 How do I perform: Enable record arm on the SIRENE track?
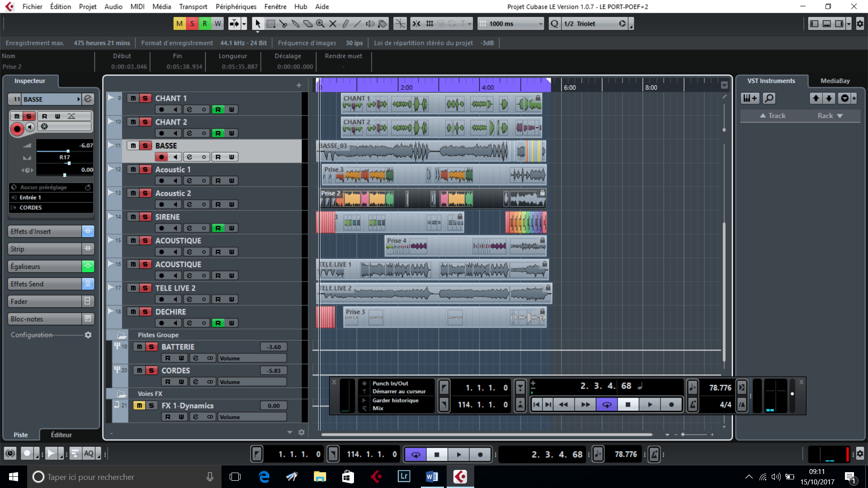click(x=161, y=228)
